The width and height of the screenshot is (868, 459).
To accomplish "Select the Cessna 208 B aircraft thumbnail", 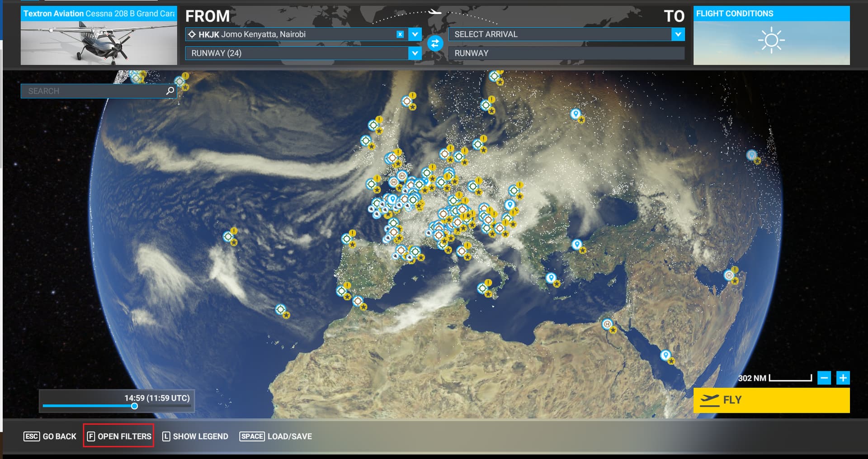I will (x=99, y=35).
